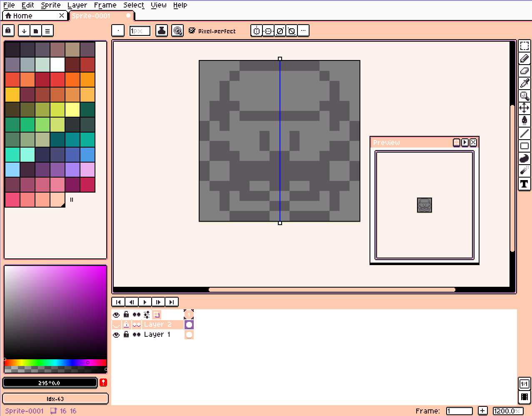Click play button in Preview window
532x416 pixels.
(x=465, y=143)
